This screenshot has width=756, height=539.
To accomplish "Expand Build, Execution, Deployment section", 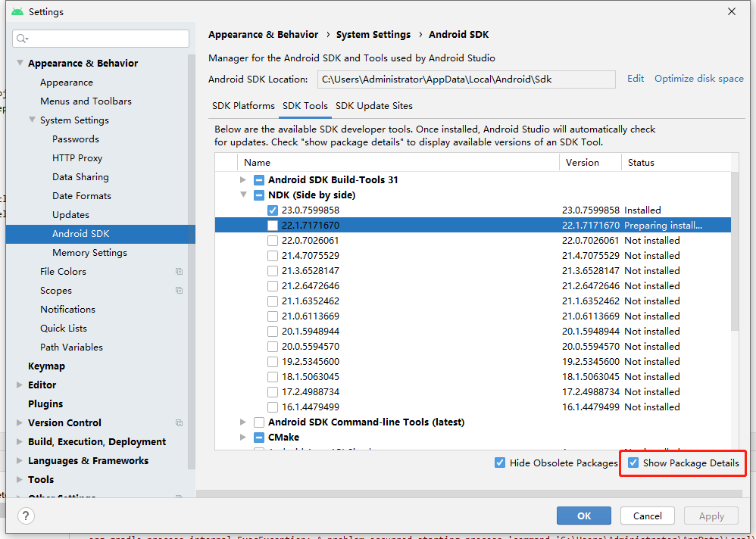I will 19,441.
